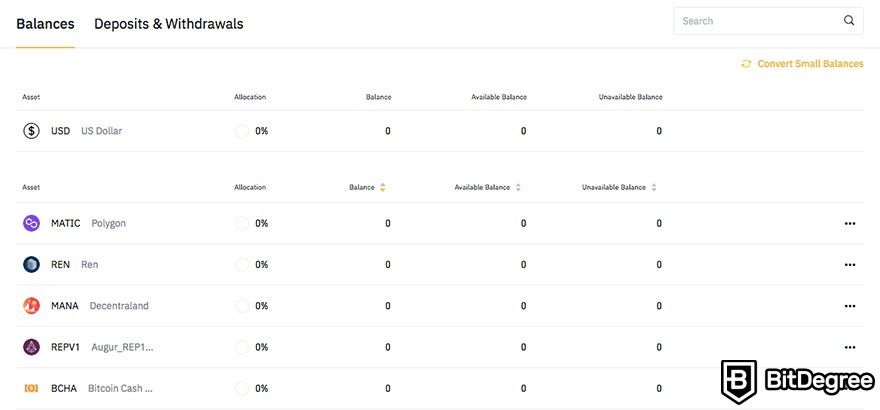Viewport: 880px width, 410px height.
Task: Click the REPV1 allocation circle indicator
Action: pos(242,347)
